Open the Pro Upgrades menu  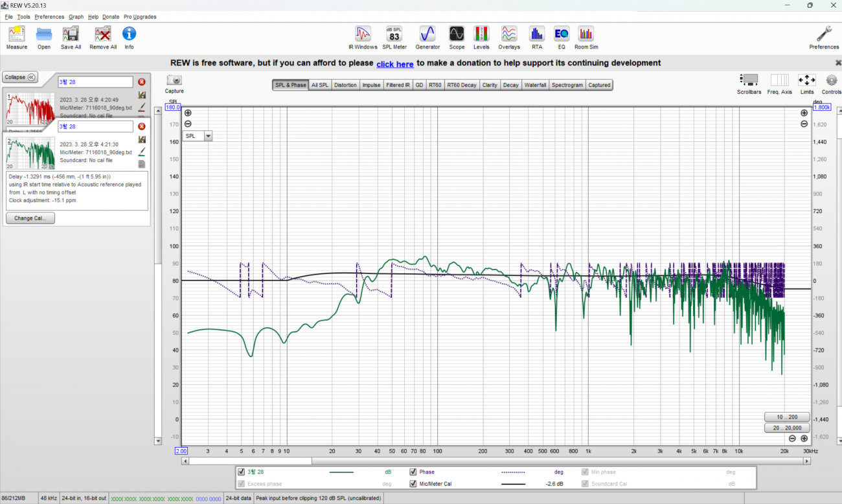(140, 17)
